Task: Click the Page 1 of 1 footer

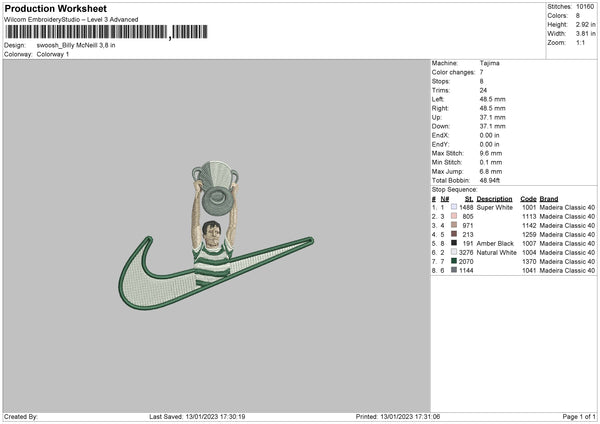Action: pos(579,416)
